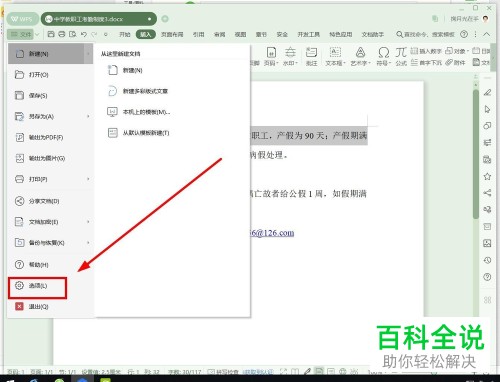Open dropdown arrow beside the 文件 button
This screenshot has width=500, height=382.
pyautogui.click(x=37, y=34)
